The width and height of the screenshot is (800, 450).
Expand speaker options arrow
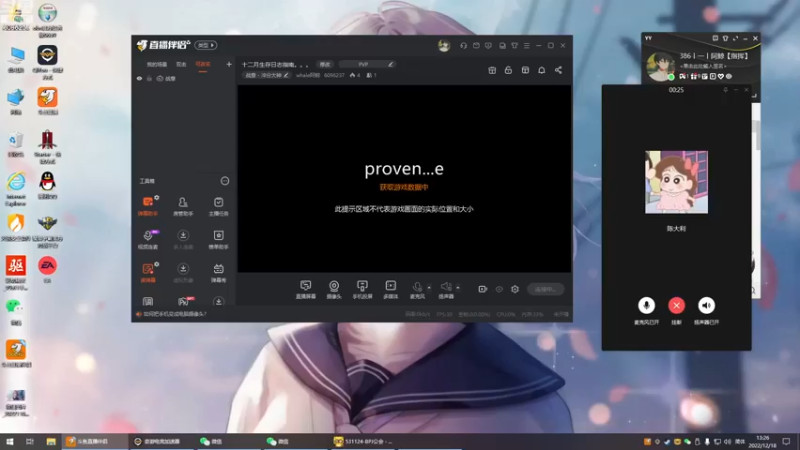(458, 287)
